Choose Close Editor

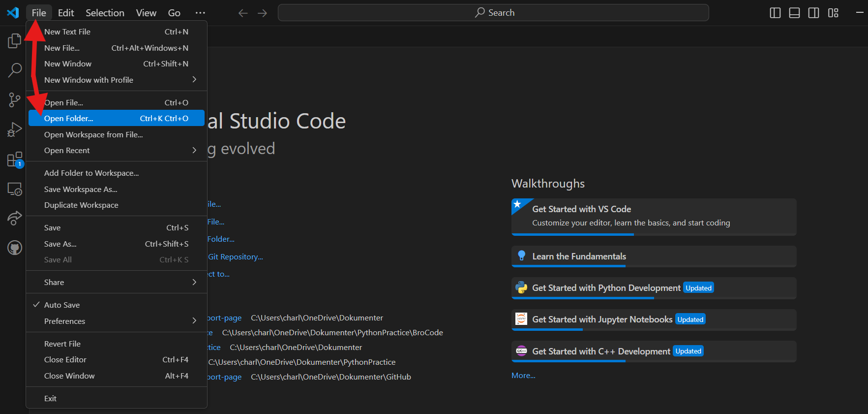(x=117, y=359)
